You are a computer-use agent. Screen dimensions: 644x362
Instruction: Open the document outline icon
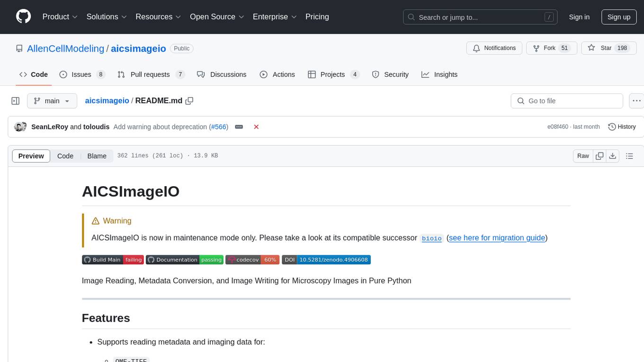click(x=629, y=156)
